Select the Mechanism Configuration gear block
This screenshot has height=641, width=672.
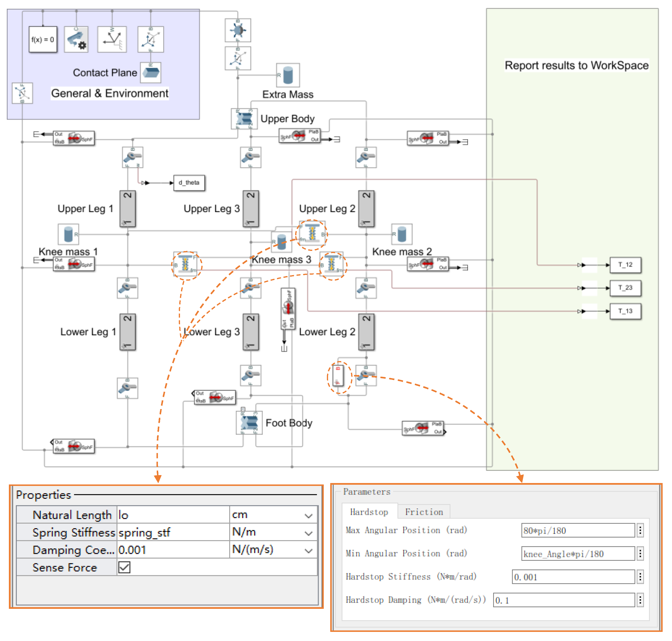76,39
